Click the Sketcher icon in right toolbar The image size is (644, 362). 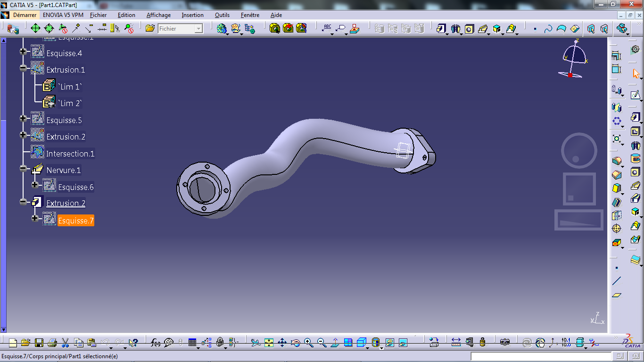pos(636,95)
